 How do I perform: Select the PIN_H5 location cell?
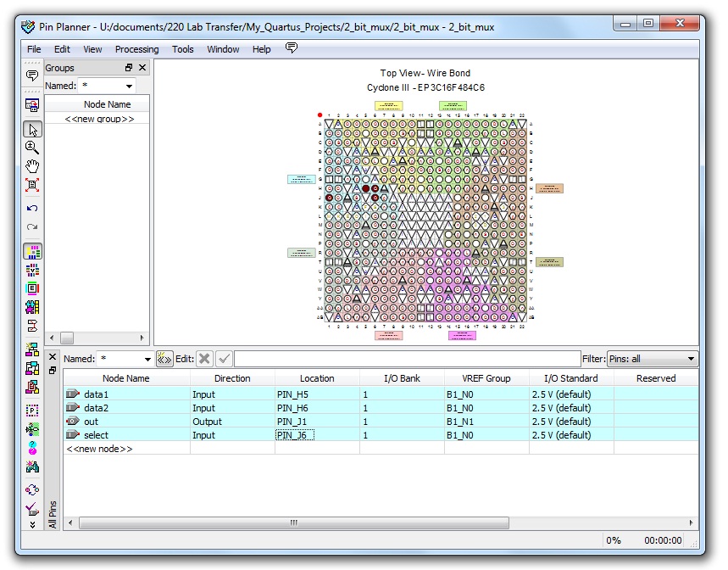pos(317,394)
